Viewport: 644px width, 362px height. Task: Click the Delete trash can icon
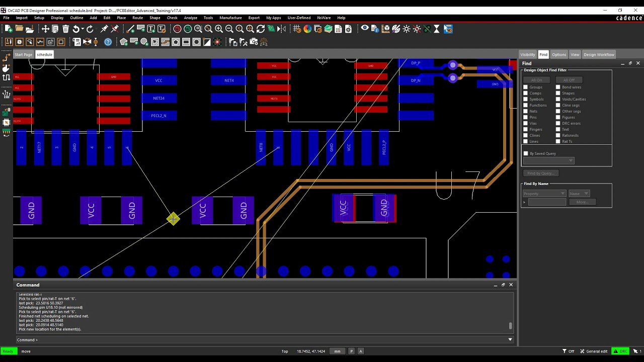[x=65, y=29]
